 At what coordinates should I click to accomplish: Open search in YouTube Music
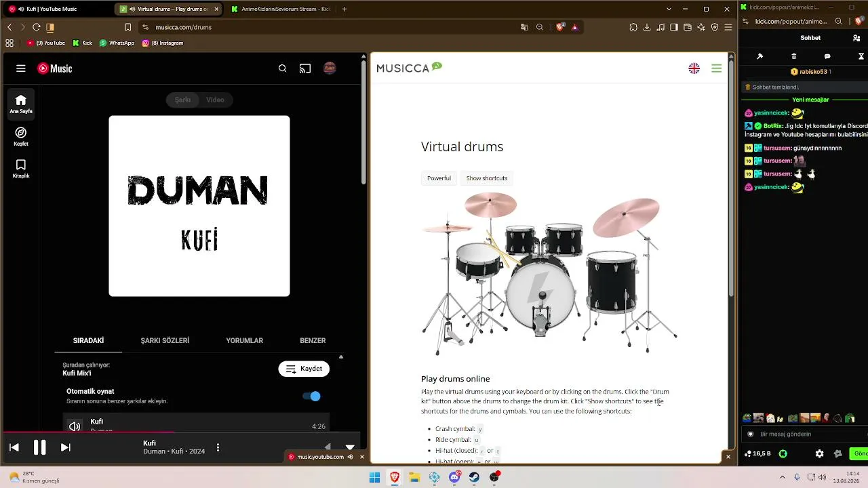point(283,68)
